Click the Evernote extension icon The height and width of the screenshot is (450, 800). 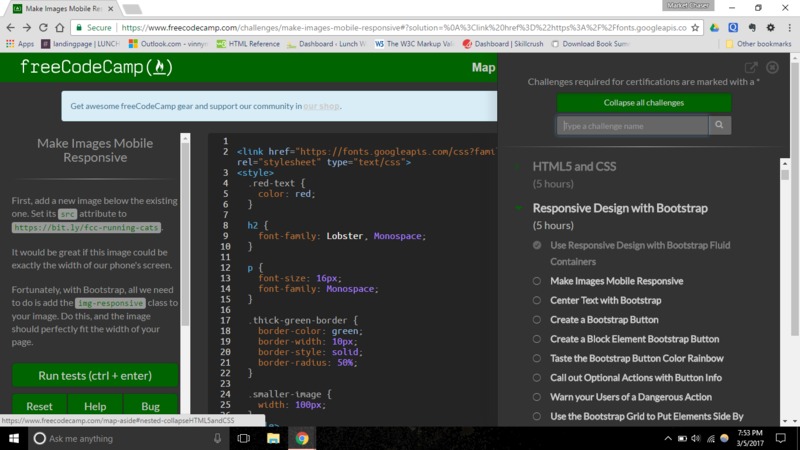[750, 29]
